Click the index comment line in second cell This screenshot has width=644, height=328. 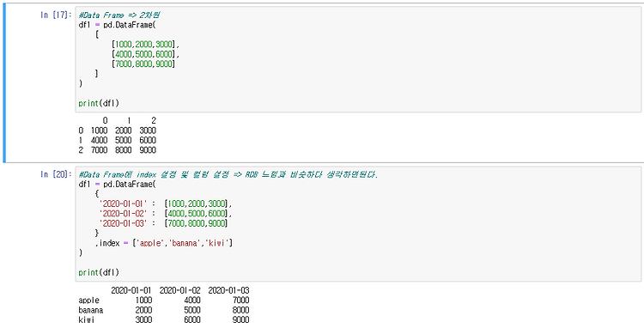[228, 174]
